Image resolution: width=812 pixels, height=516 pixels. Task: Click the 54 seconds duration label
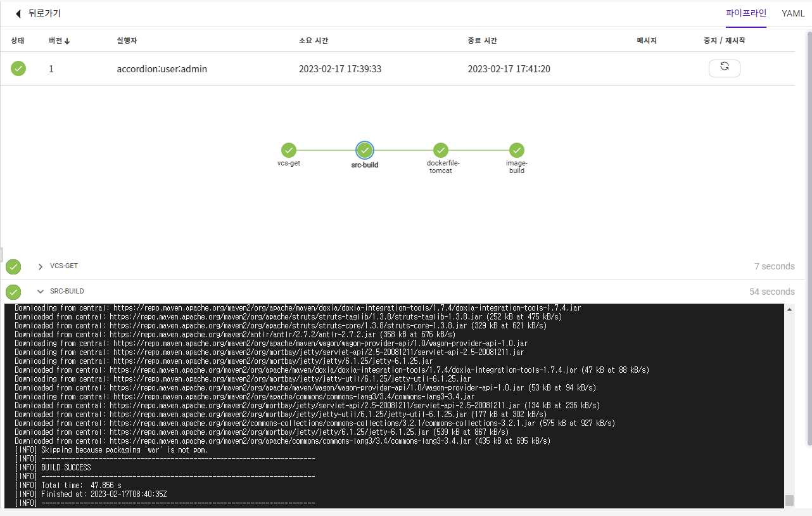[x=772, y=292]
